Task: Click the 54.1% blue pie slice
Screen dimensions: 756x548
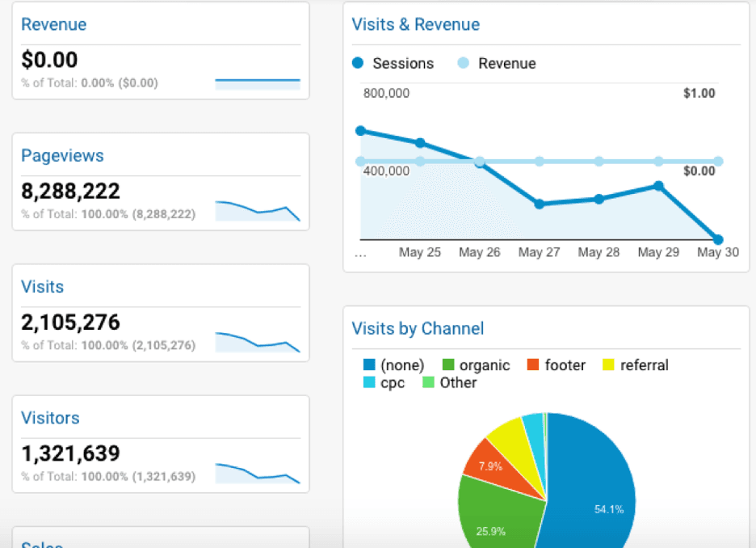Action: point(608,509)
